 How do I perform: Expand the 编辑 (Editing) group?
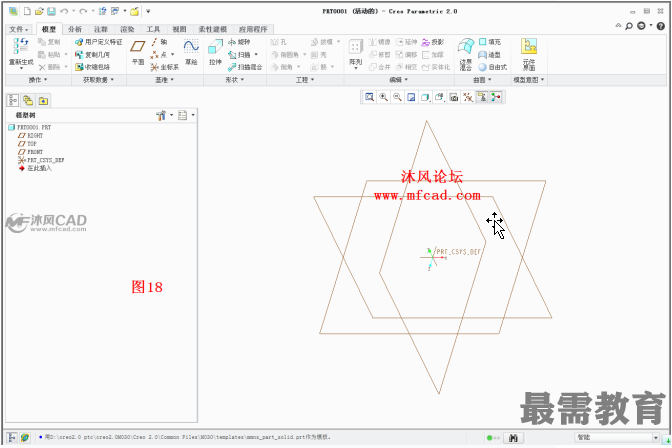[x=399, y=80]
